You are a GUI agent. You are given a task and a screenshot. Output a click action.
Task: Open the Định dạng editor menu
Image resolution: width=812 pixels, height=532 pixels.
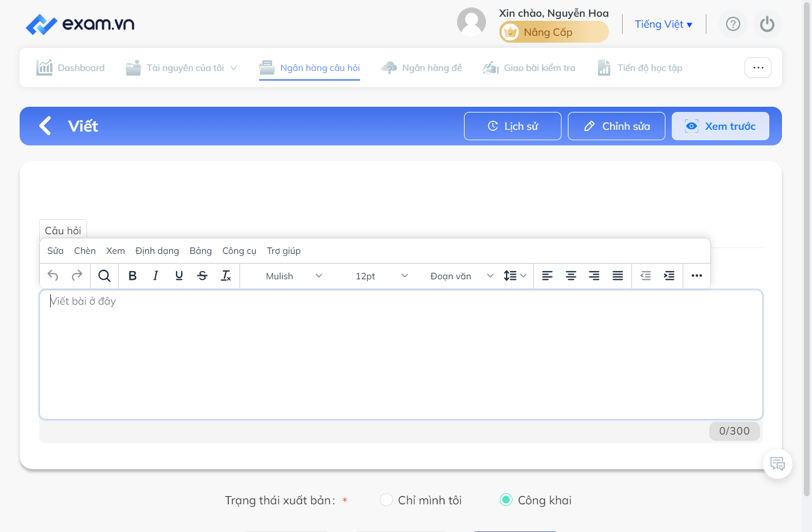[x=157, y=251]
